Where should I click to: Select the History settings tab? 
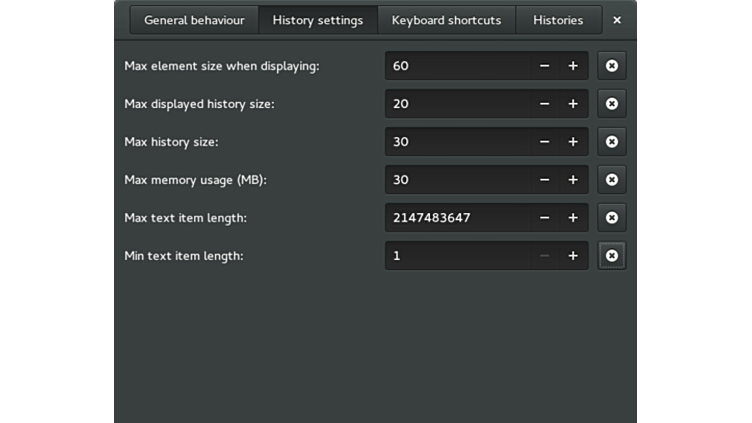point(318,20)
